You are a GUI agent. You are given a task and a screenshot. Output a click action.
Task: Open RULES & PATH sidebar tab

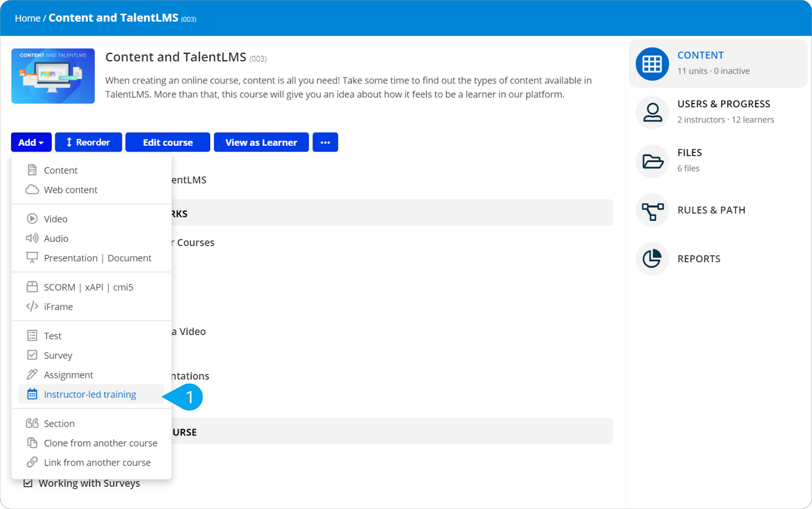(718, 210)
